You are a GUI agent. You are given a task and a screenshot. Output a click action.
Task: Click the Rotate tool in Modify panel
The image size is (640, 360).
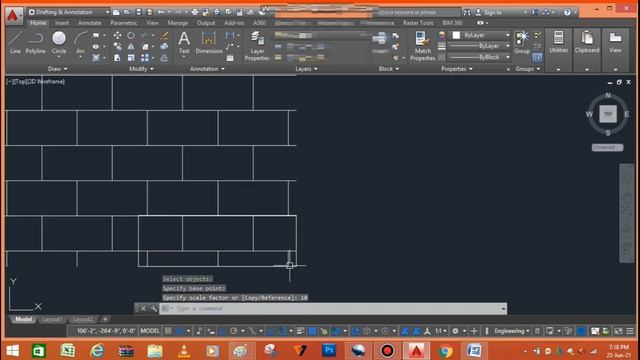(131, 36)
